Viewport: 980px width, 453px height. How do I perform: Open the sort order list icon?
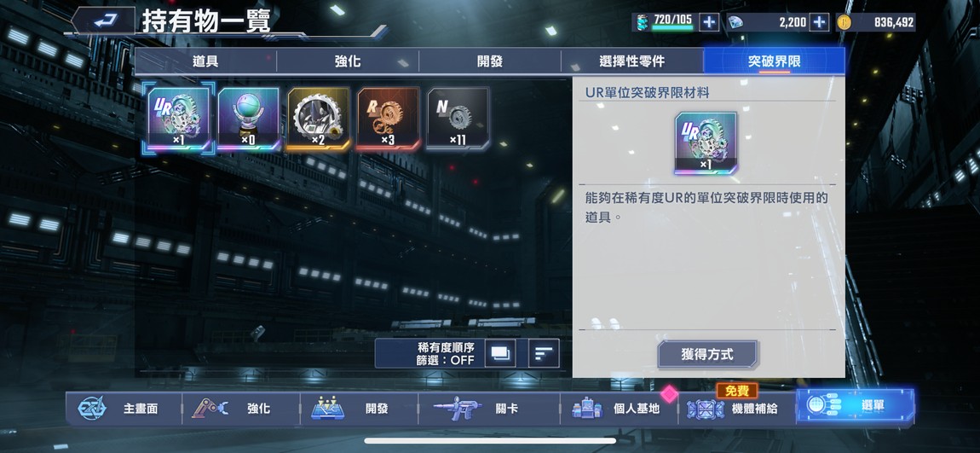[544, 353]
